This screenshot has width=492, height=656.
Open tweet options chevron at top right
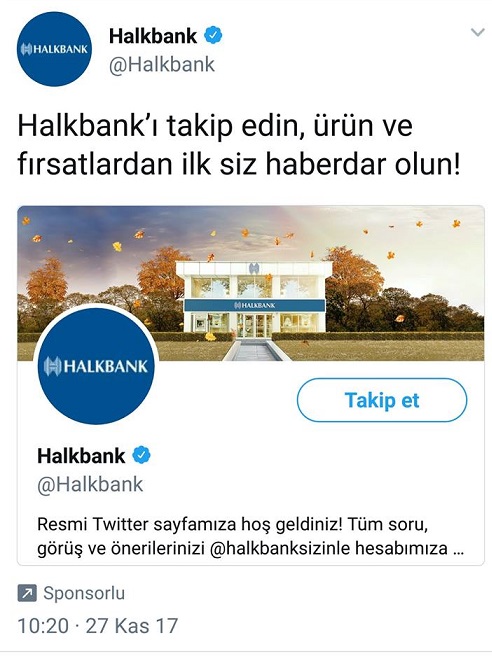pyautogui.click(x=477, y=33)
